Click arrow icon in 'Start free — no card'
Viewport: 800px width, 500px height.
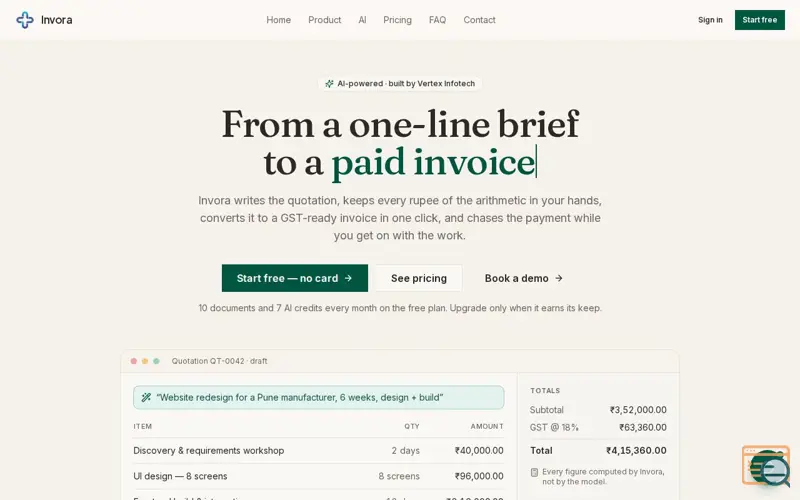tap(348, 278)
